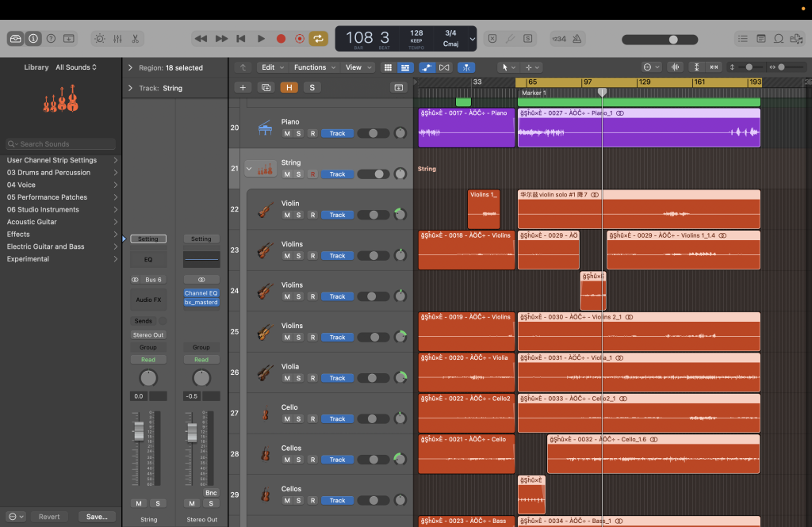Open the pointer tool dropdown
Viewport: 812px width, 527px height.
coord(508,67)
